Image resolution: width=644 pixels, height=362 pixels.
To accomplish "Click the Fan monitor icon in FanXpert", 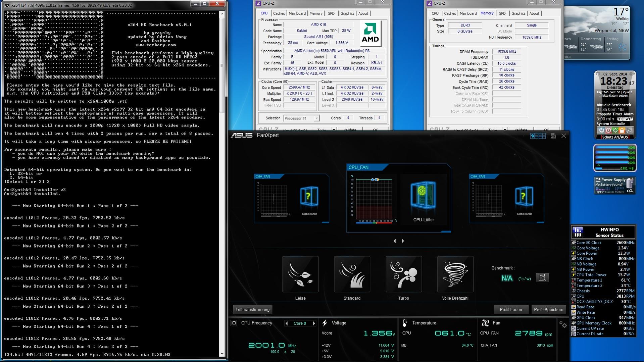I will 485,323.
